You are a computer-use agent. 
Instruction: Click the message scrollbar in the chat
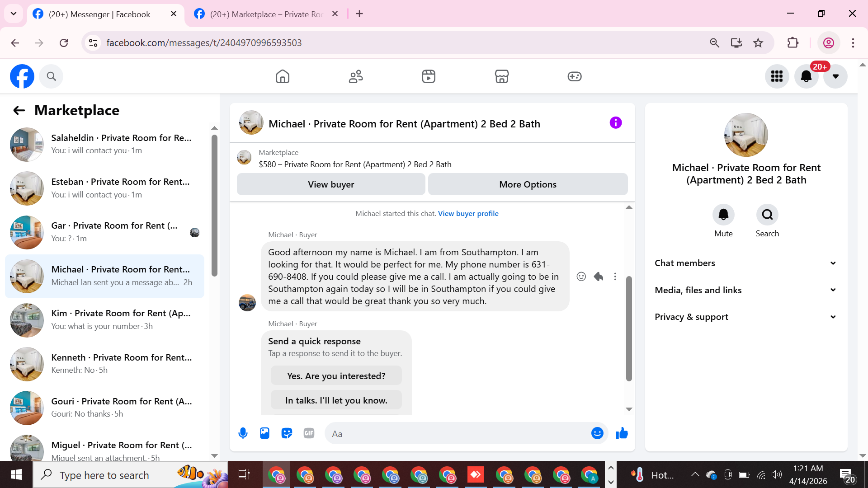[628, 328]
